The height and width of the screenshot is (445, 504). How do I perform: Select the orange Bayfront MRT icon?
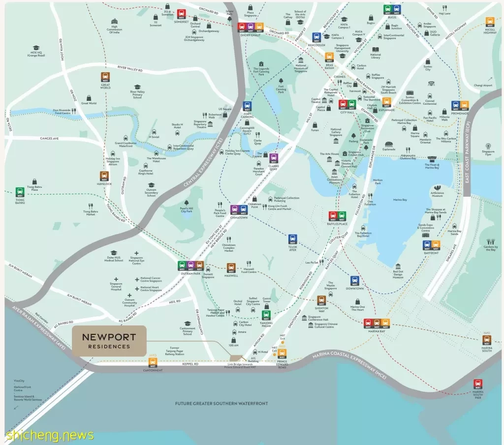[436, 245]
